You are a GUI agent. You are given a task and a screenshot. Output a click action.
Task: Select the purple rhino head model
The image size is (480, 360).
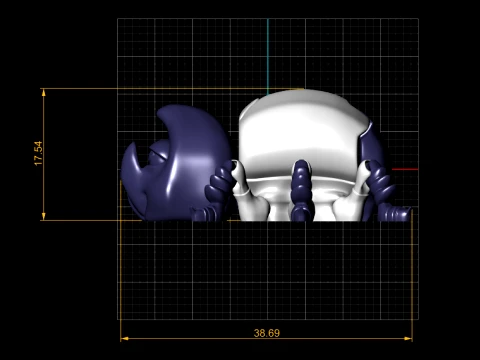tap(178, 163)
